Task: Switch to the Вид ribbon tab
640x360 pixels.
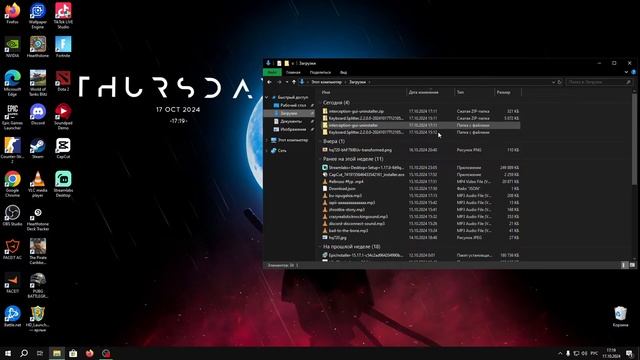Action: 344,72
